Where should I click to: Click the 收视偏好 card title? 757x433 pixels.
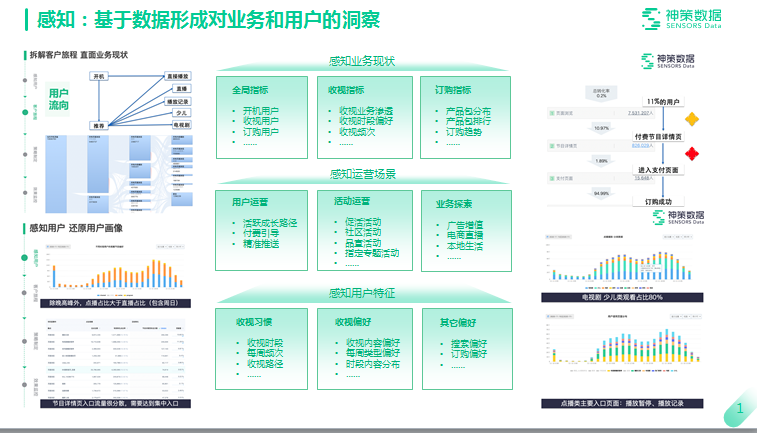(353, 322)
